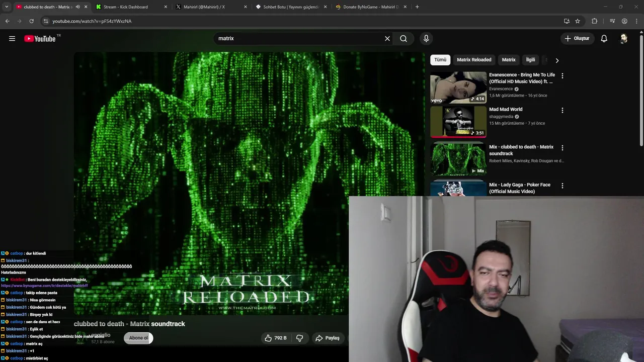Open the clubbed to death Mix thumbnail

pyautogui.click(x=458, y=159)
